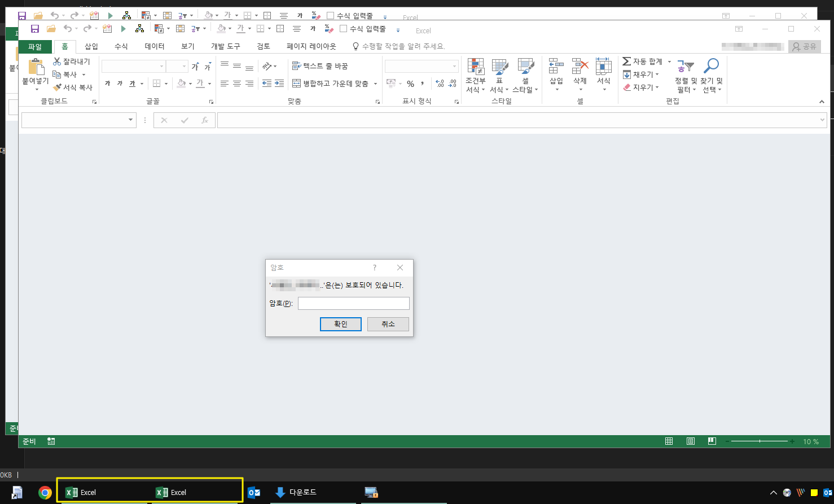Click Open folder icon in front Excel window's toolbar
Image resolution: width=834 pixels, height=504 pixels.
click(51, 29)
